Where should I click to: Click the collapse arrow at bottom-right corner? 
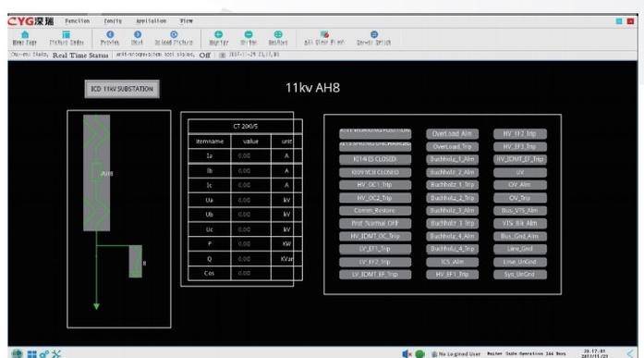click(630, 353)
